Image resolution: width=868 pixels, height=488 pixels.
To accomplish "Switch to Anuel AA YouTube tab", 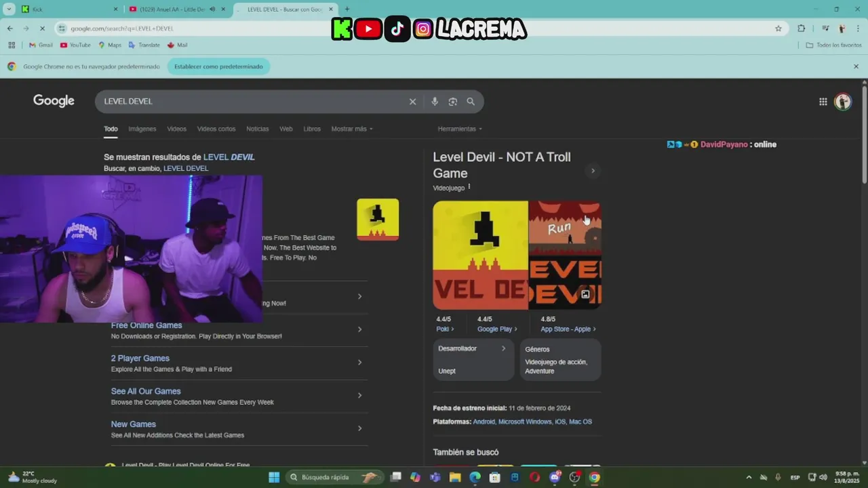I will point(176,9).
